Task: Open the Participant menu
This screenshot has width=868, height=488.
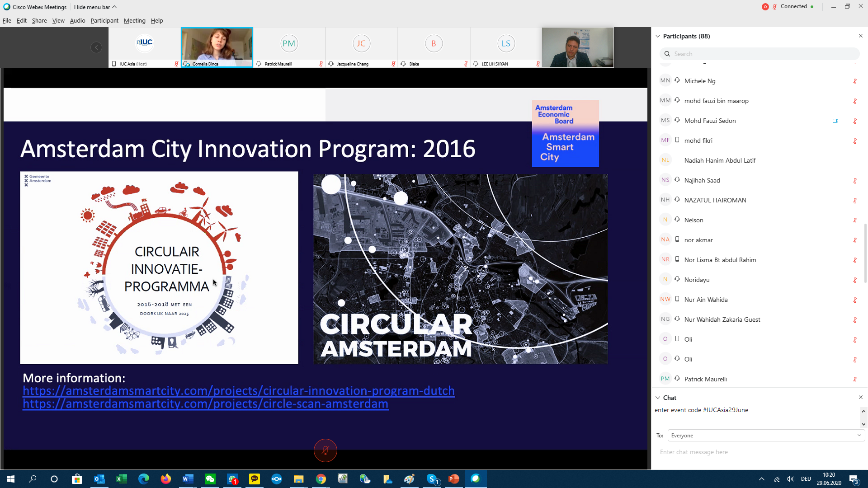Action: coord(104,21)
